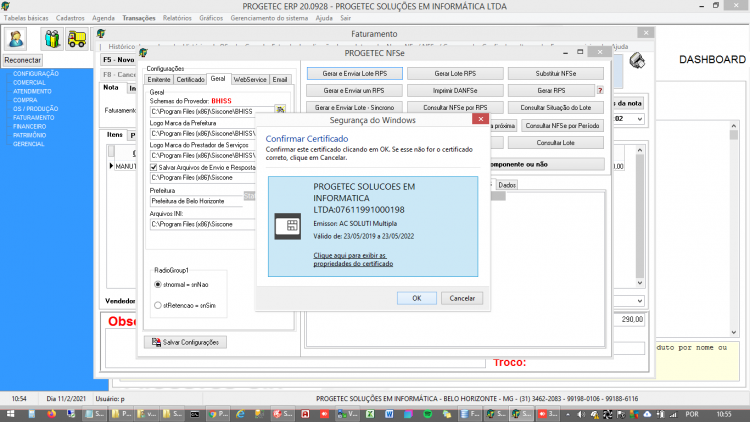Click the gift boxes toolbar icon
The width and height of the screenshot is (750, 422).
[x=52, y=39]
